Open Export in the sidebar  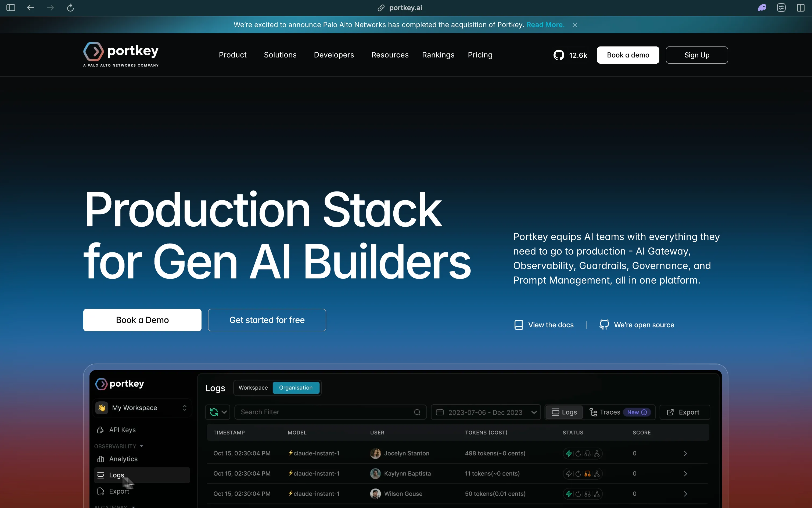tap(113, 491)
